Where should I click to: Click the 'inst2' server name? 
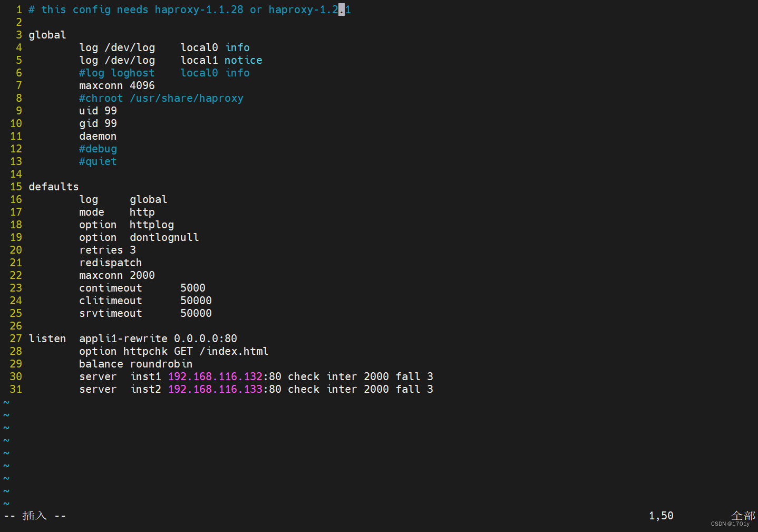click(146, 389)
